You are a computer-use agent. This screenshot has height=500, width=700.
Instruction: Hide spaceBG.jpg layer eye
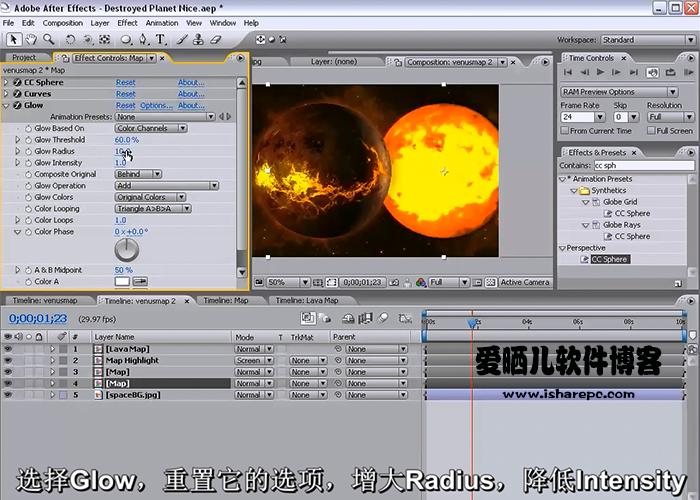pyautogui.click(x=8, y=395)
